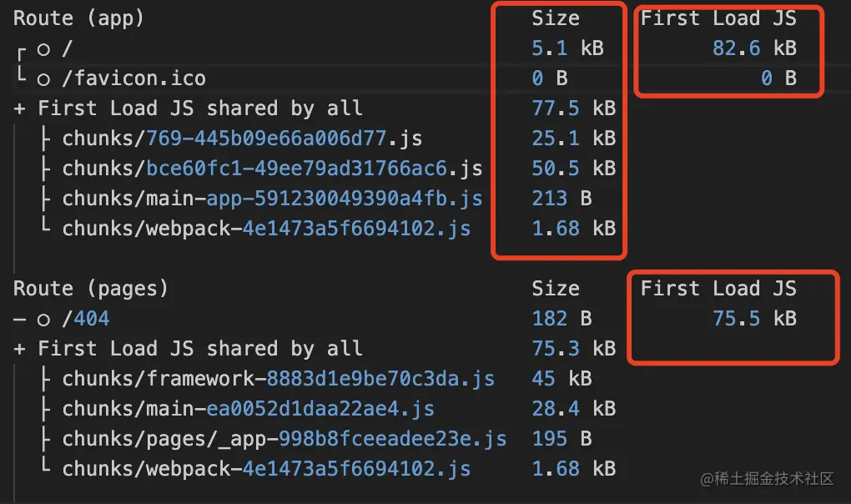This screenshot has height=504, width=851.
Task: Click the dash before the /404 route
Action: click(19, 320)
